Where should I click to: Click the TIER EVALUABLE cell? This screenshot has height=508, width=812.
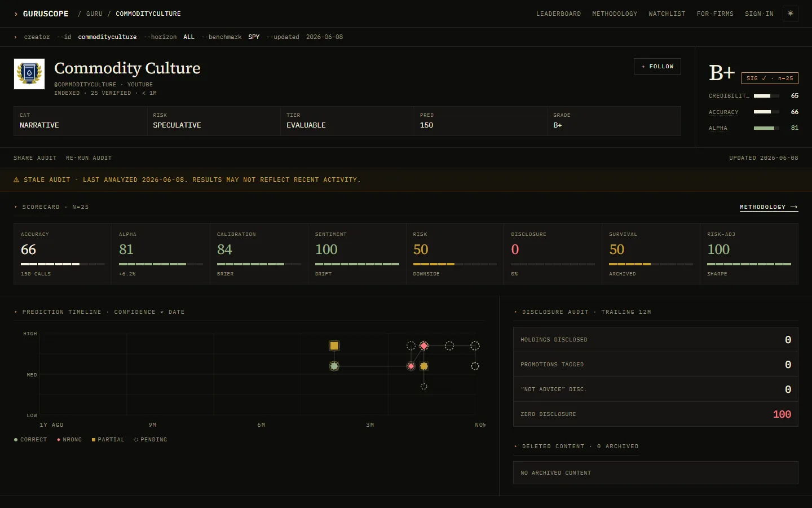tap(347, 121)
